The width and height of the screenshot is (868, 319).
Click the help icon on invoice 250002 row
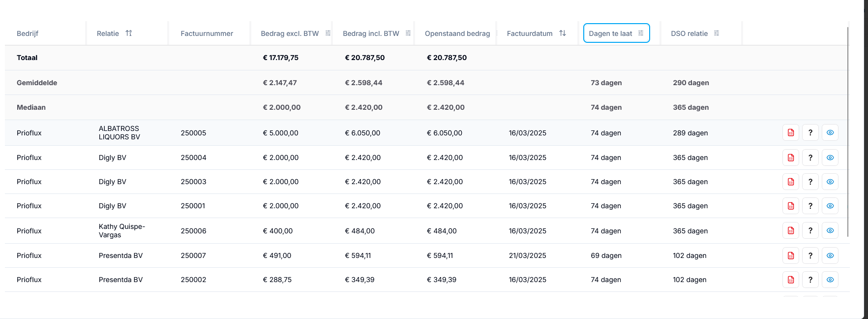click(810, 280)
